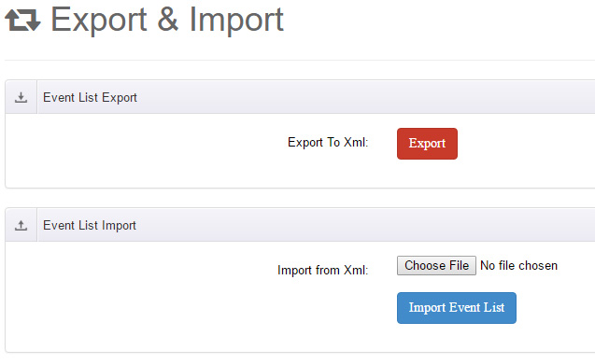
Task: Click the No file chosen text
Action: pos(518,265)
